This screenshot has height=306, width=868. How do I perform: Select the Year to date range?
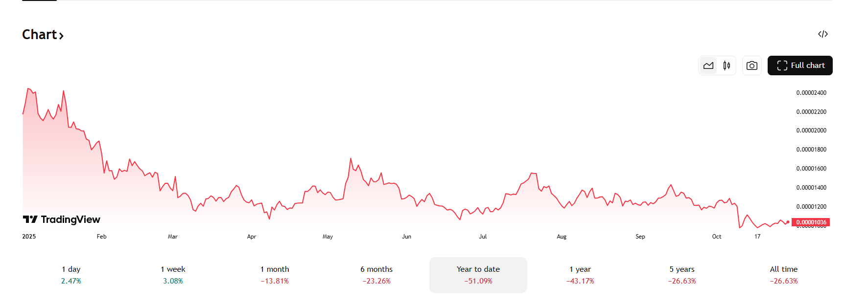point(478,275)
